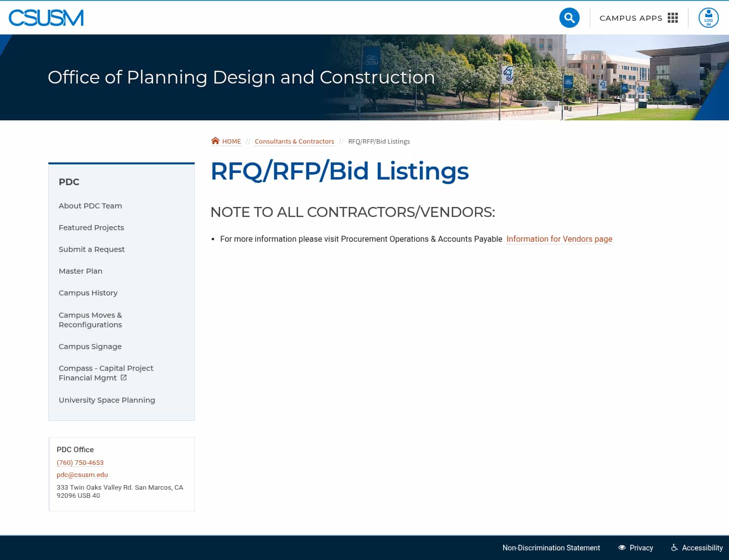The height and width of the screenshot is (560, 729).
Task: Select Master Plan in the sidebar
Action: [80, 271]
